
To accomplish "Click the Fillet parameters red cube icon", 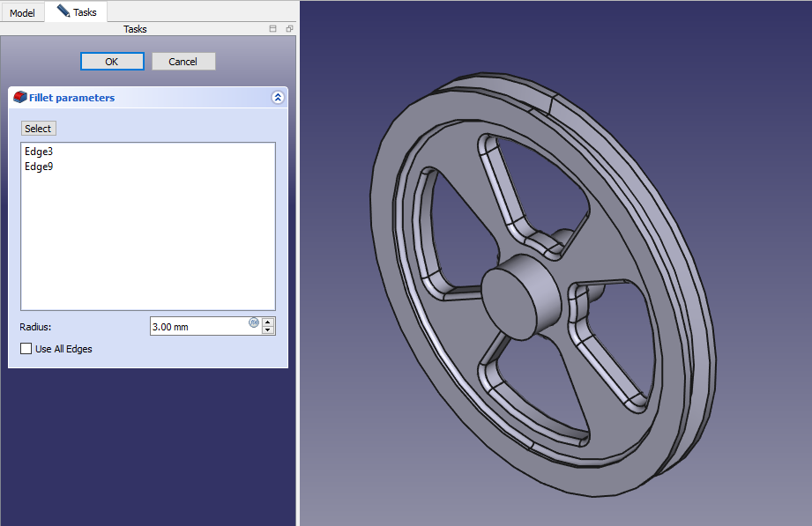I will [20, 98].
